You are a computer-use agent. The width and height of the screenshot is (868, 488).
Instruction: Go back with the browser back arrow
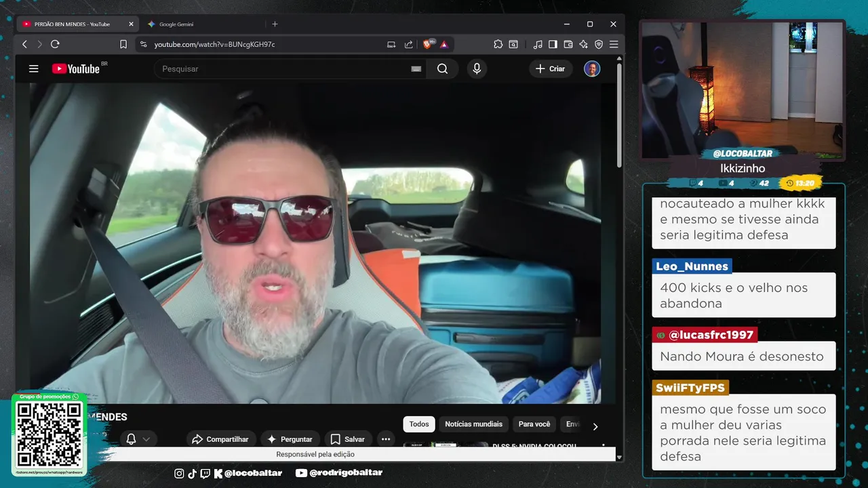(x=24, y=44)
